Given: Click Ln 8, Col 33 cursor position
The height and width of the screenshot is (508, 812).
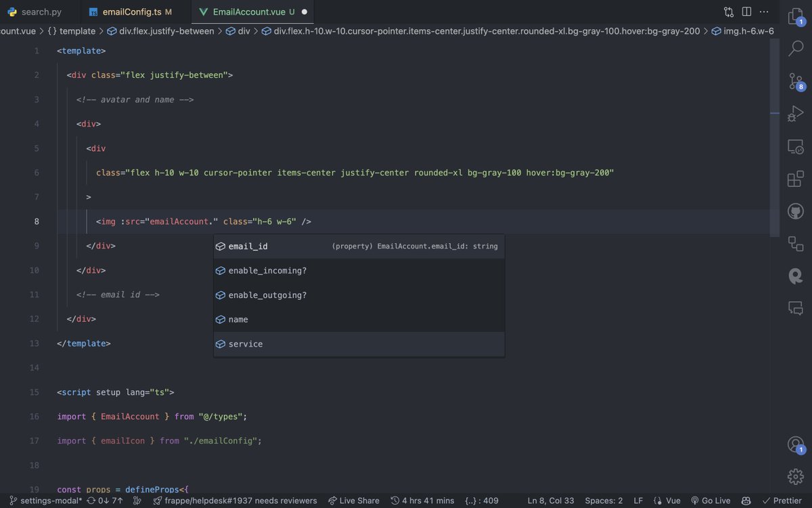Looking at the screenshot, I should 551,501.
